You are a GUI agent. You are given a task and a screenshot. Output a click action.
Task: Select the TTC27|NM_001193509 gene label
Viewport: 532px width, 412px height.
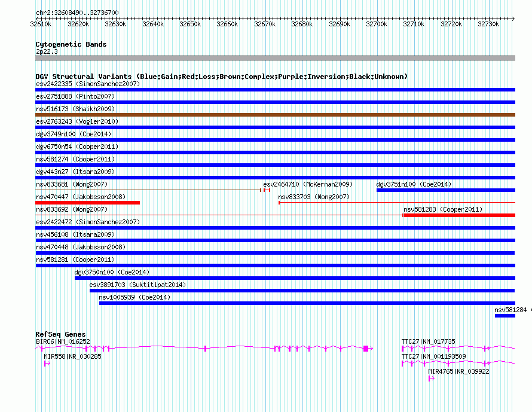pos(433,356)
